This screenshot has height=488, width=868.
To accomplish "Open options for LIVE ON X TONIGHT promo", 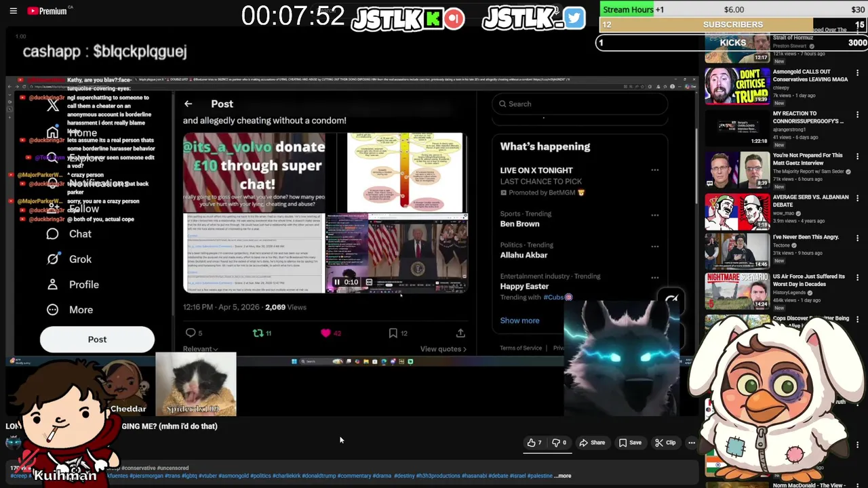I will pos(655,170).
